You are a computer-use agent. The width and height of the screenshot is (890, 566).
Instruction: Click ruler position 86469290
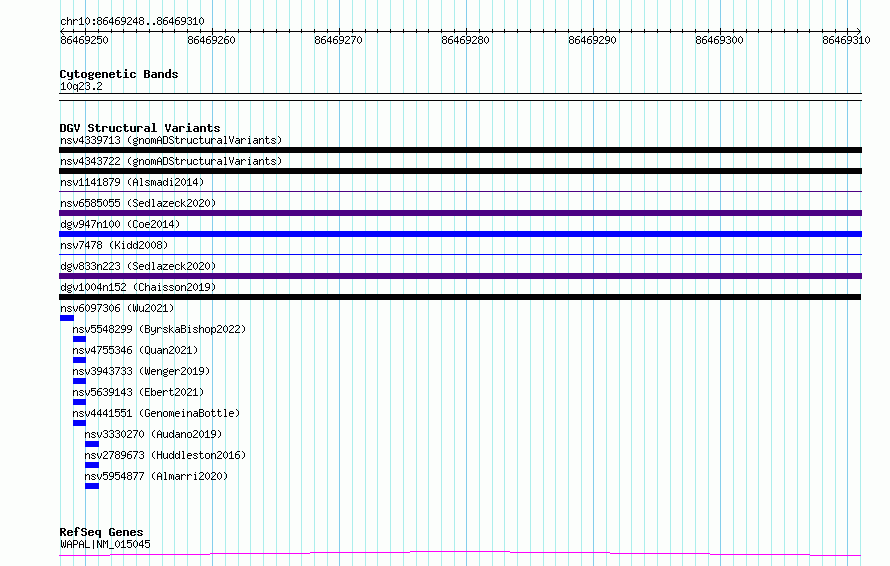click(592, 40)
